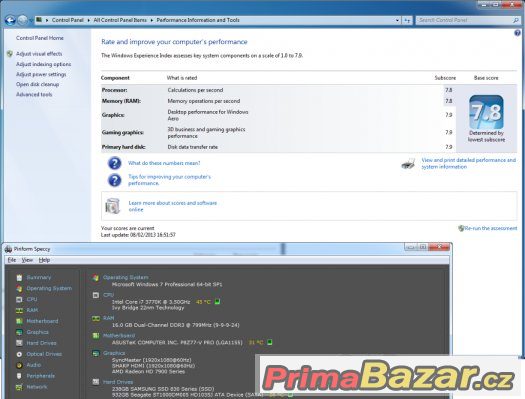The image size is (525, 399).
Task: Click the RAM heading icon in summary
Action: (x=96, y=318)
